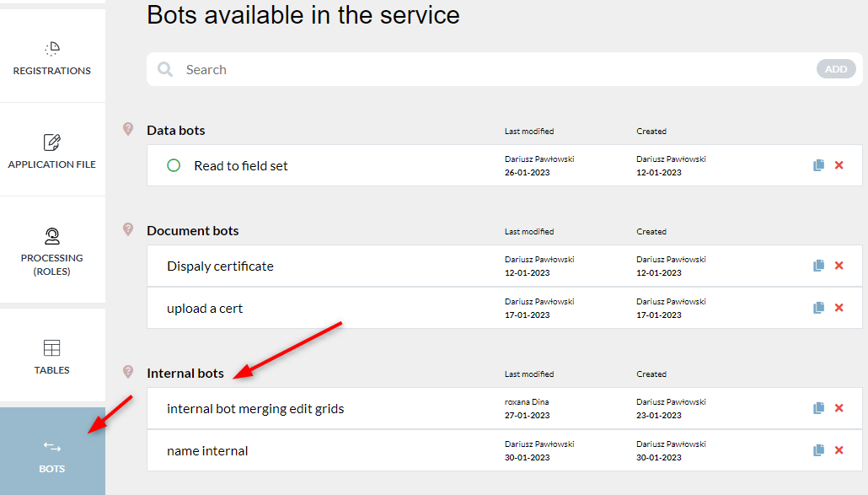Remove the upload a cert bot
The height and width of the screenshot is (495, 868).
839,307
